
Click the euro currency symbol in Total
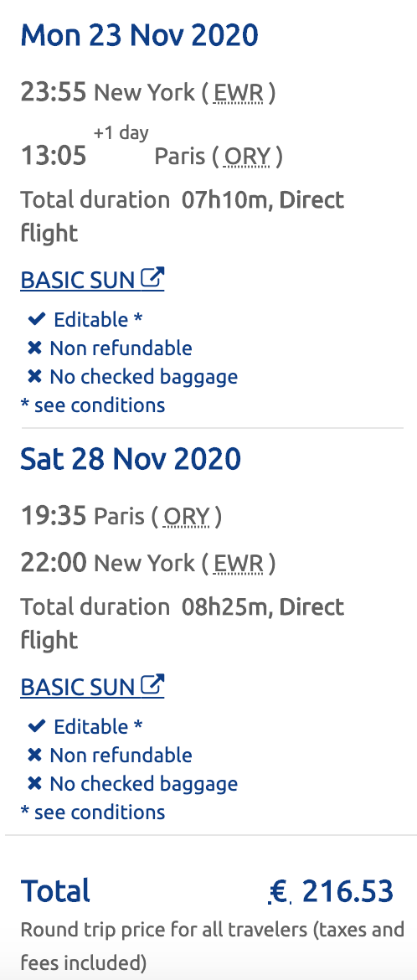280,893
